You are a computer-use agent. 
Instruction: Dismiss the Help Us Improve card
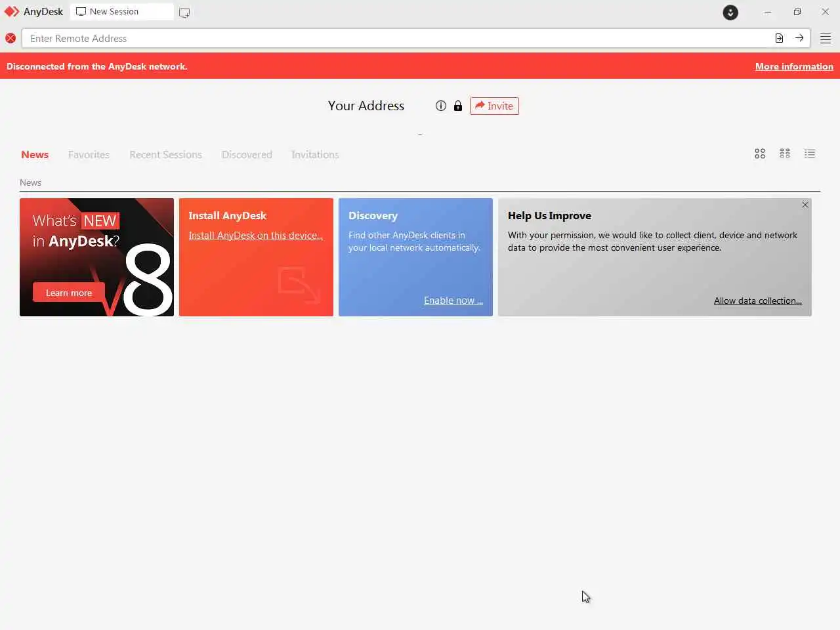[805, 205]
